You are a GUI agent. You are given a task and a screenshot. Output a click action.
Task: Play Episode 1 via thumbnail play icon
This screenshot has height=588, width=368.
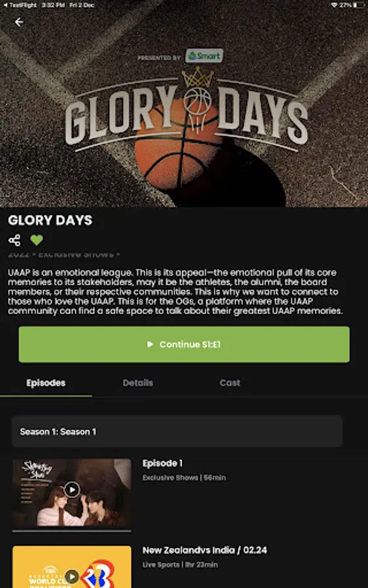tap(72, 489)
